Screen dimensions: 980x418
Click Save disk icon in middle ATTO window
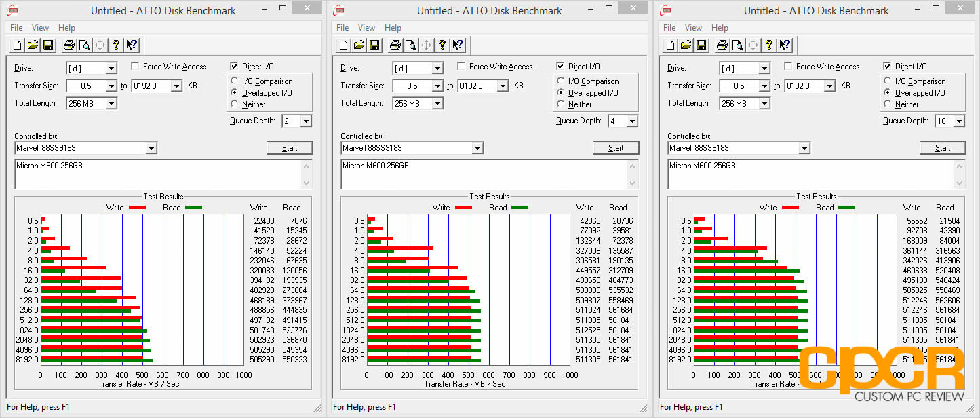pos(374,45)
